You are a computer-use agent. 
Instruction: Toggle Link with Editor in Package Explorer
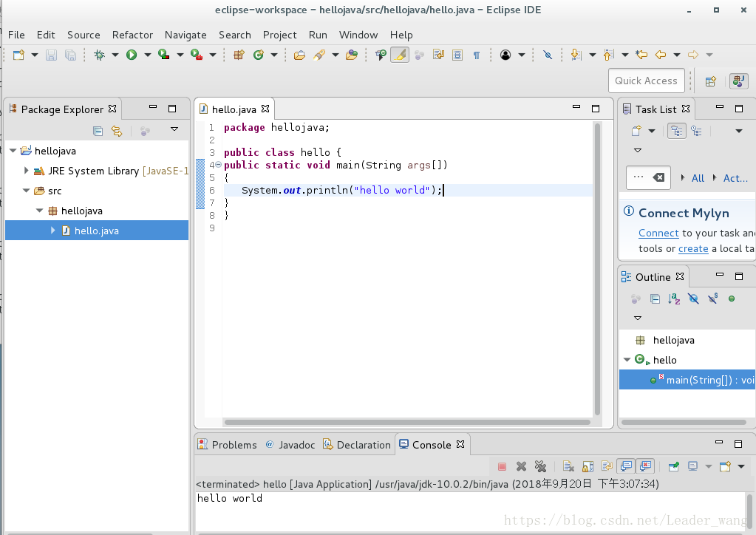point(117,131)
